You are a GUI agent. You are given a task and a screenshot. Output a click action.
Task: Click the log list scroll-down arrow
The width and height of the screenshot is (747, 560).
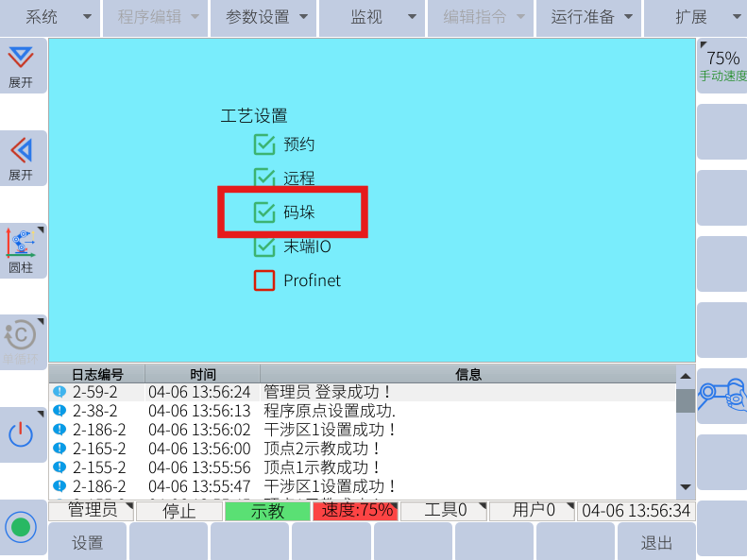tap(686, 487)
